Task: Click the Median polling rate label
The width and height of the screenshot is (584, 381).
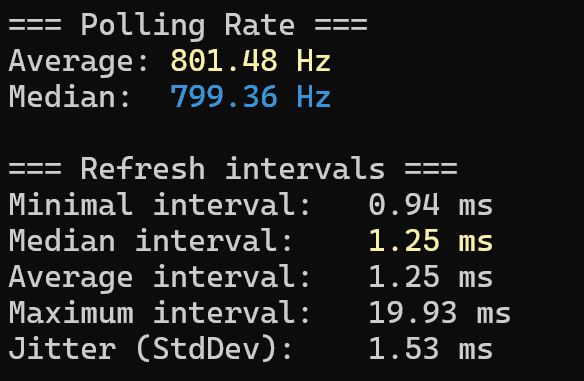Action: pos(69,96)
